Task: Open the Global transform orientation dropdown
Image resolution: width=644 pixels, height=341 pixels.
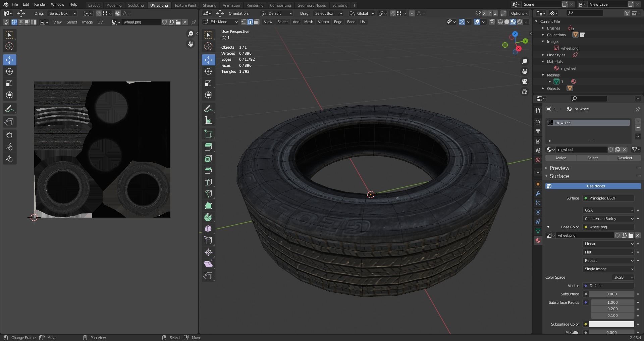Action: coord(362,13)
